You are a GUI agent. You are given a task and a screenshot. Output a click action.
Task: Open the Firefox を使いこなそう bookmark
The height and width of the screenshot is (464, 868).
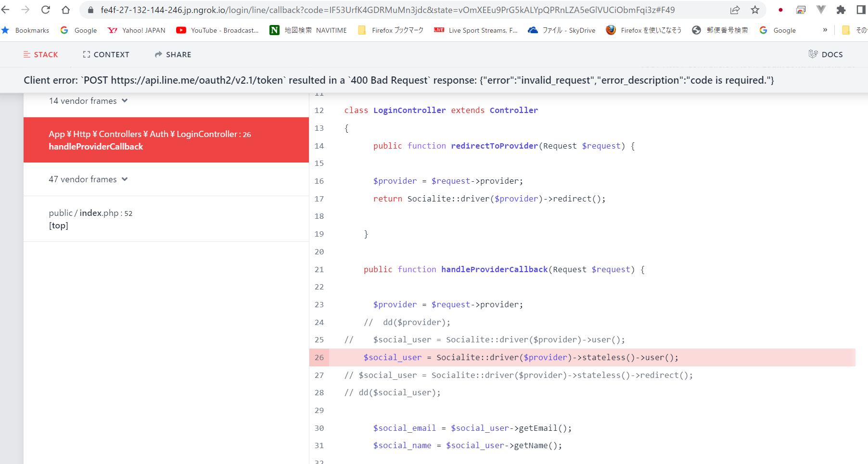click(644, 30)
